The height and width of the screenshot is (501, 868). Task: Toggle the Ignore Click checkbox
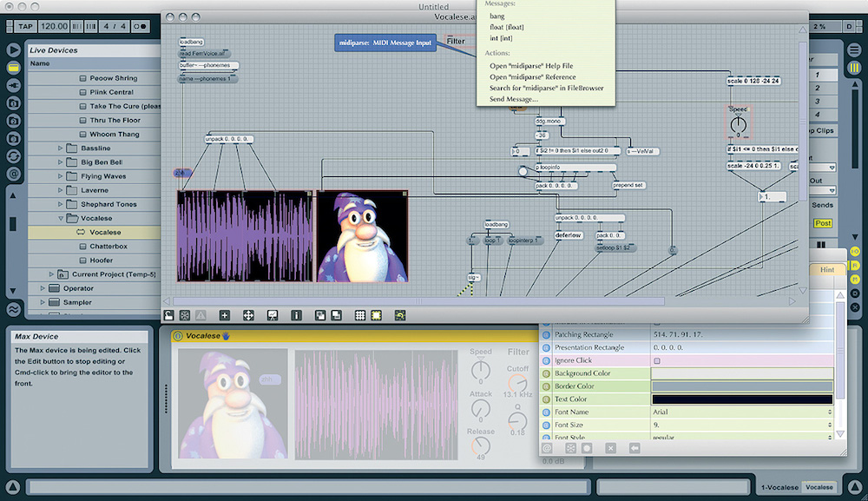point(656,360)
